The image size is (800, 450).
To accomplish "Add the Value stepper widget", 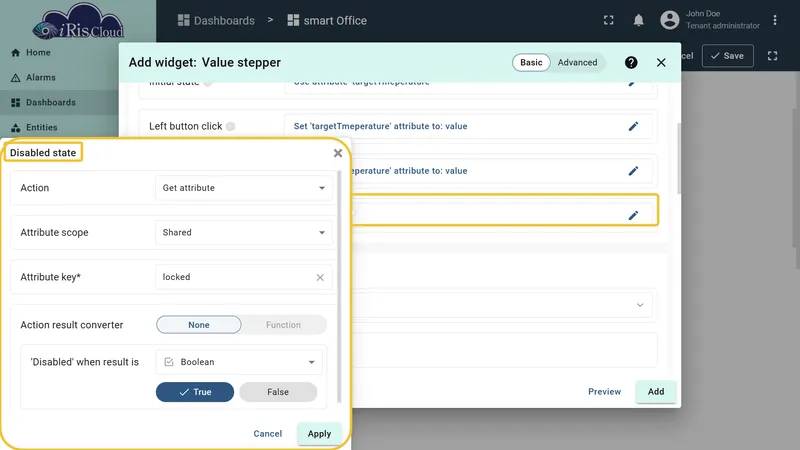I will coord(656,391).
